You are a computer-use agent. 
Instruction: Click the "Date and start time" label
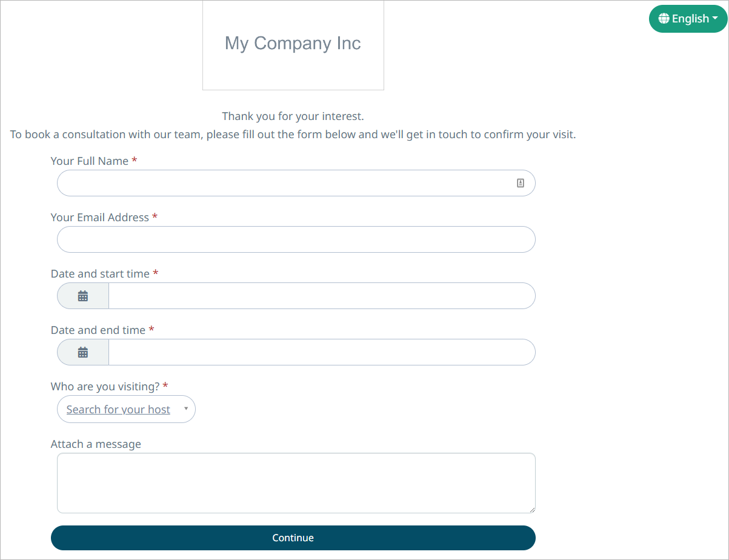100,274
